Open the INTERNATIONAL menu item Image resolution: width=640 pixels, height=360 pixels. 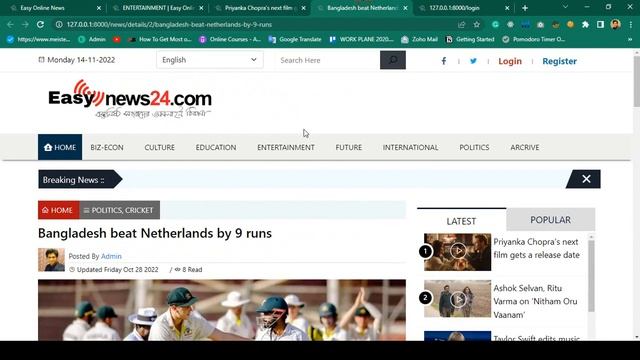pos(410,147)
